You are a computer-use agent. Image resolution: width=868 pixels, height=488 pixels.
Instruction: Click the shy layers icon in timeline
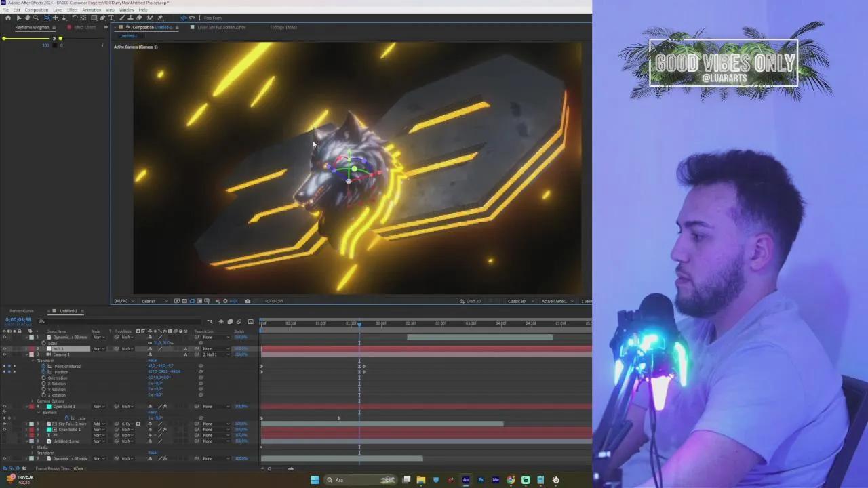(221, 322)
